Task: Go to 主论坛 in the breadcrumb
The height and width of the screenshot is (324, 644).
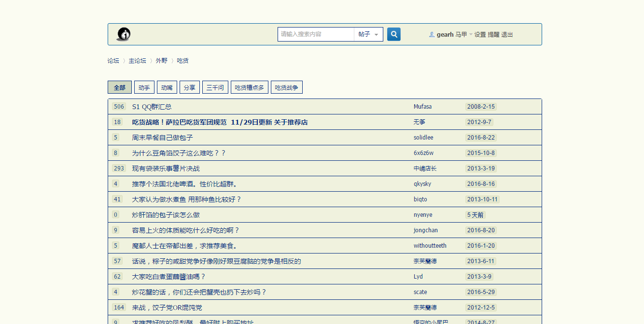Action: [137, 61]
